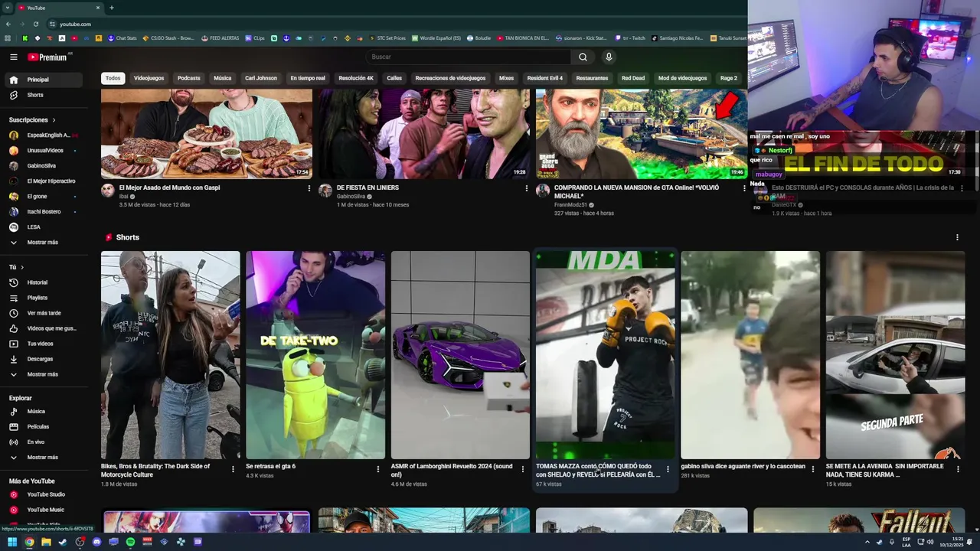
Task: Open CS:GO Stash bookmark
Action: pos(168,37)
